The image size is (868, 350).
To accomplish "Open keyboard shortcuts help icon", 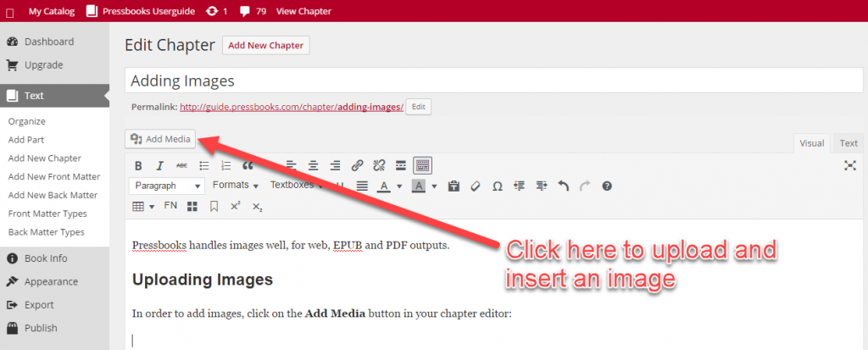I will 607,186.
